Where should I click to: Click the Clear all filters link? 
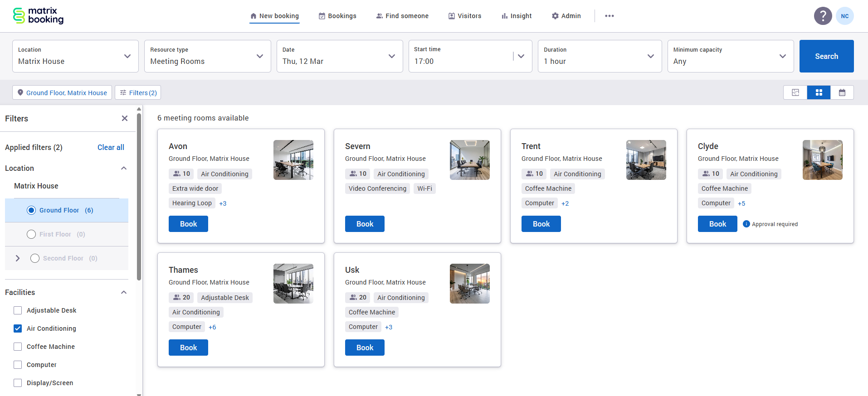click(111, 147)
